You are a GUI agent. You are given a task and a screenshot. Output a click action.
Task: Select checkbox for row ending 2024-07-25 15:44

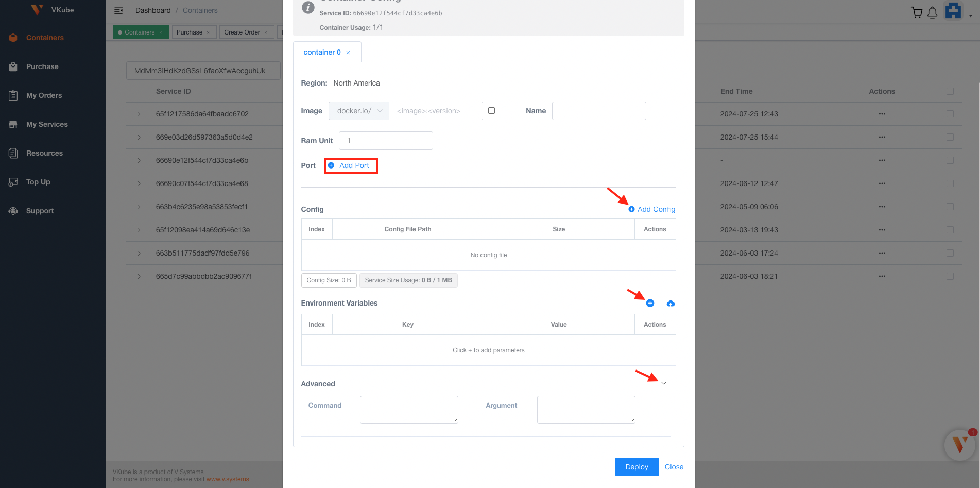950,137
